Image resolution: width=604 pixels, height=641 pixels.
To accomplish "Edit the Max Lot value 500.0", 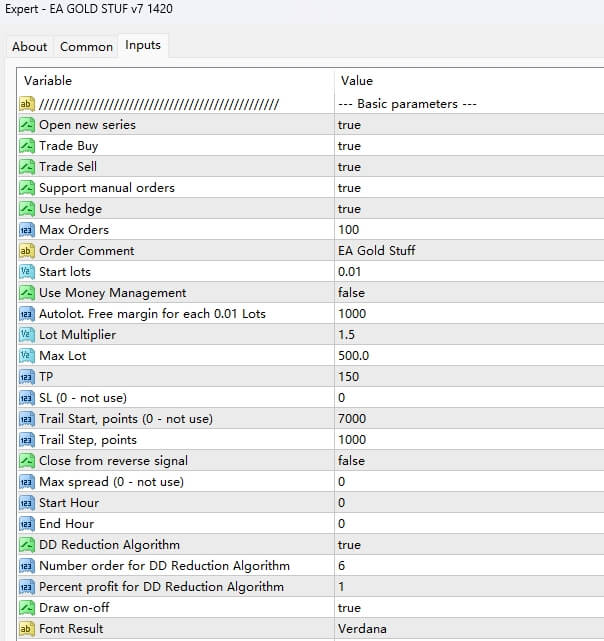I will (x=354, y=356).
